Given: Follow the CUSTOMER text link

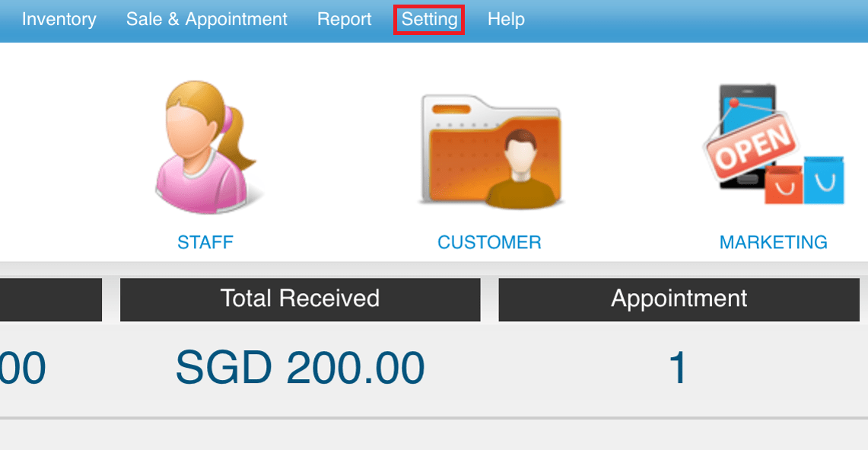Looking at the screenshot, I should click(489, 242).
